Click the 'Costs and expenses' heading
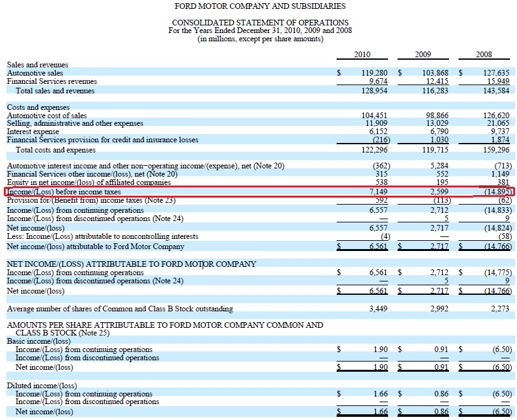This screenshot has height=420, width=517. tap(38, 107)
